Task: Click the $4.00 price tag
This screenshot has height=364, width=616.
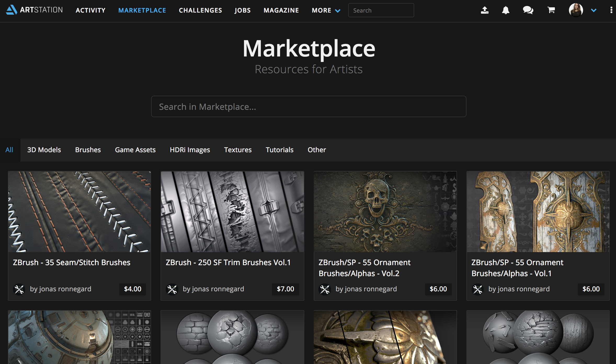Action: click(133, 289)
